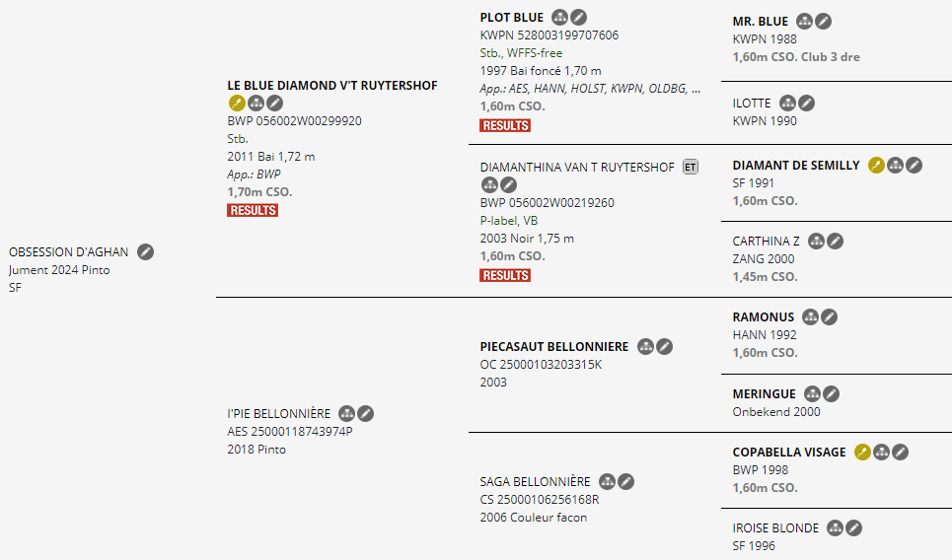
Task: Click the edit pencil next to Ilotte
Action: coord(806,104)
